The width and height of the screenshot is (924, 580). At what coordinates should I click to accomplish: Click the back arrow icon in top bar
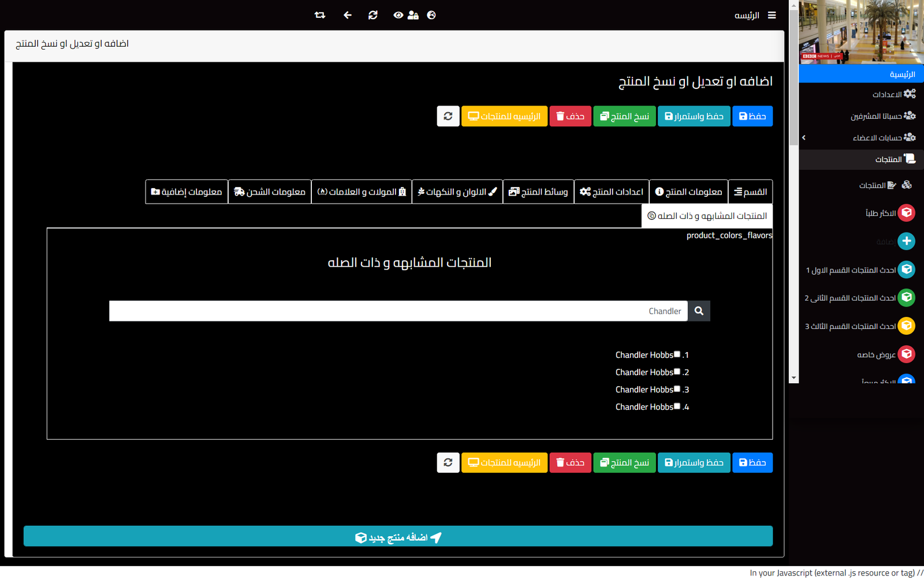tap(347, 16)
